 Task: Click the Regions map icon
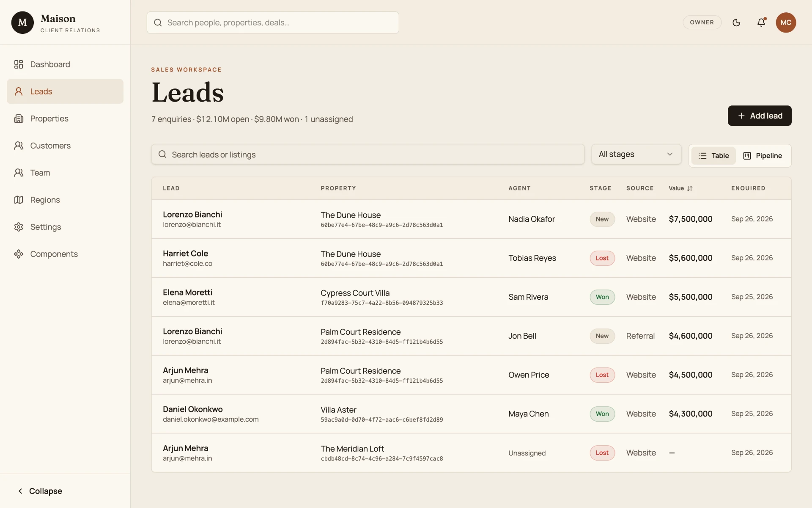click(19, 200)
